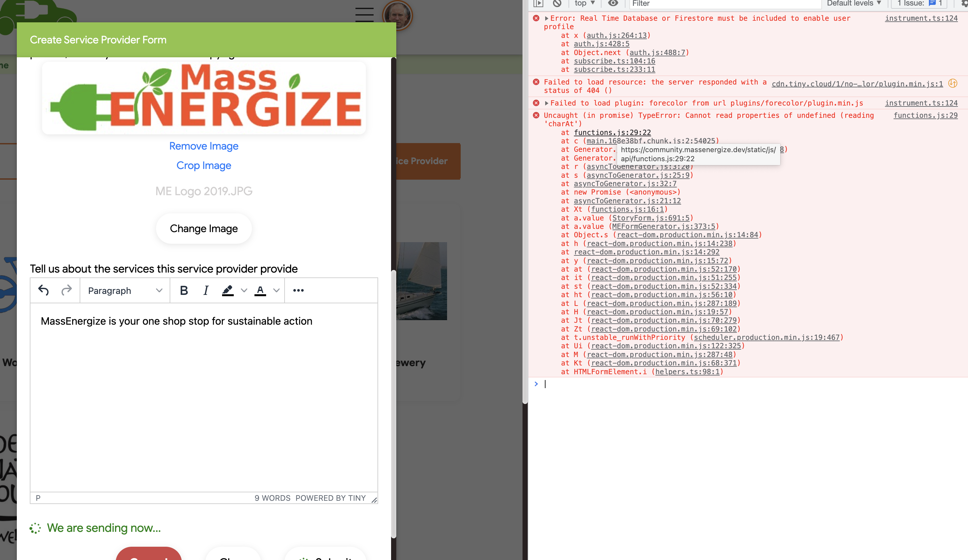Toggle italic formatting in the editor toolbar
This screenshot has width=968, height=560.
click(x=206, y=290)
